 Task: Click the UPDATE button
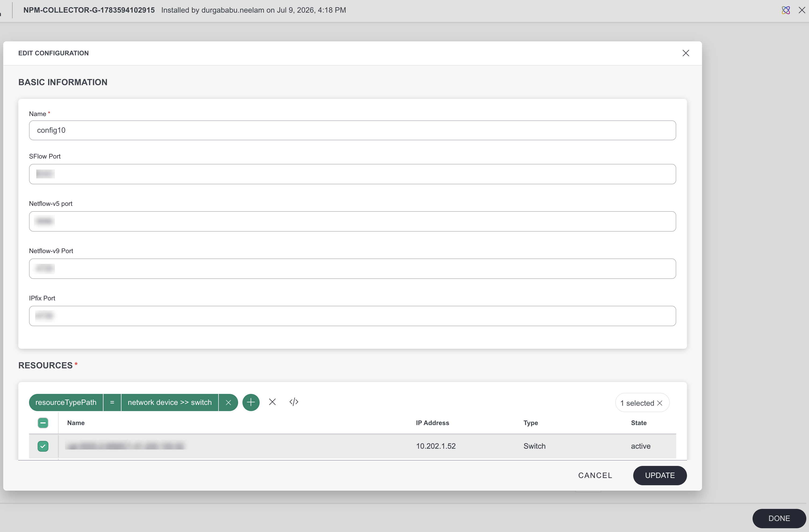660,475
